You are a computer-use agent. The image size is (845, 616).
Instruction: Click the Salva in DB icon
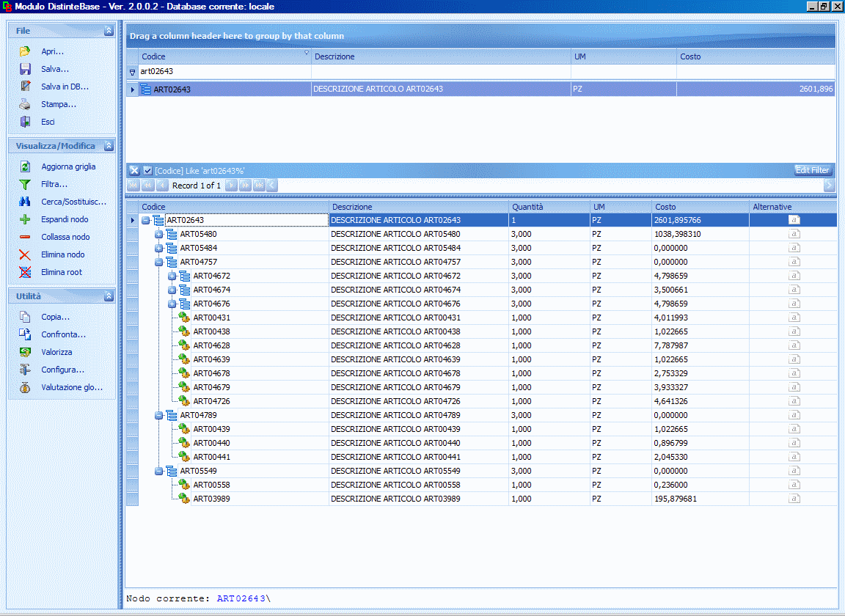(25, 87)
